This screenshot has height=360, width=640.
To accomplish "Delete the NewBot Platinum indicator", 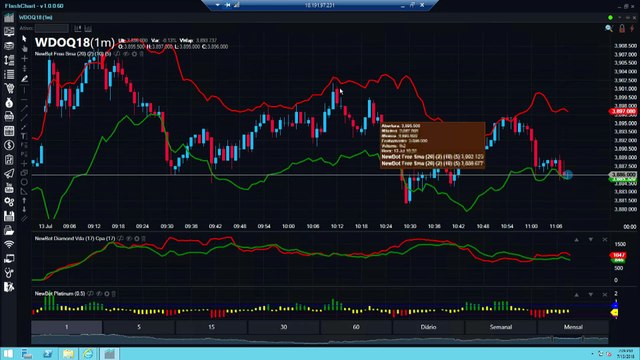I will click(113, 293).
